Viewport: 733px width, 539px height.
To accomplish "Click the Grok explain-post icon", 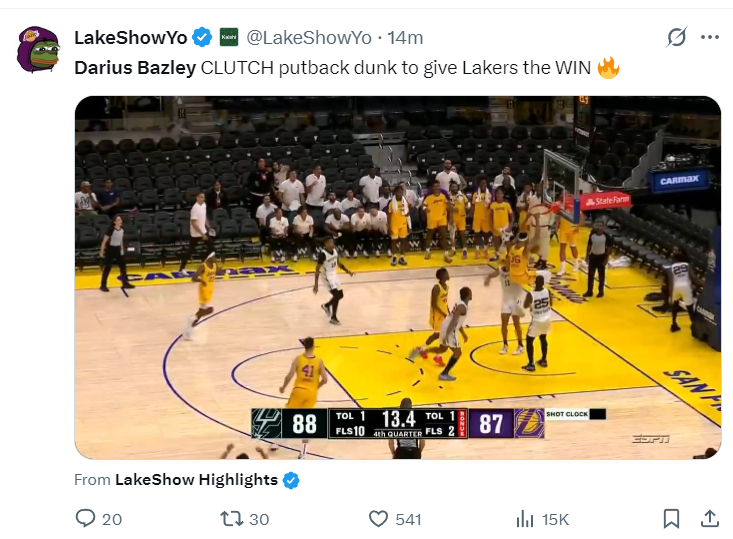I will pos(676,37).
